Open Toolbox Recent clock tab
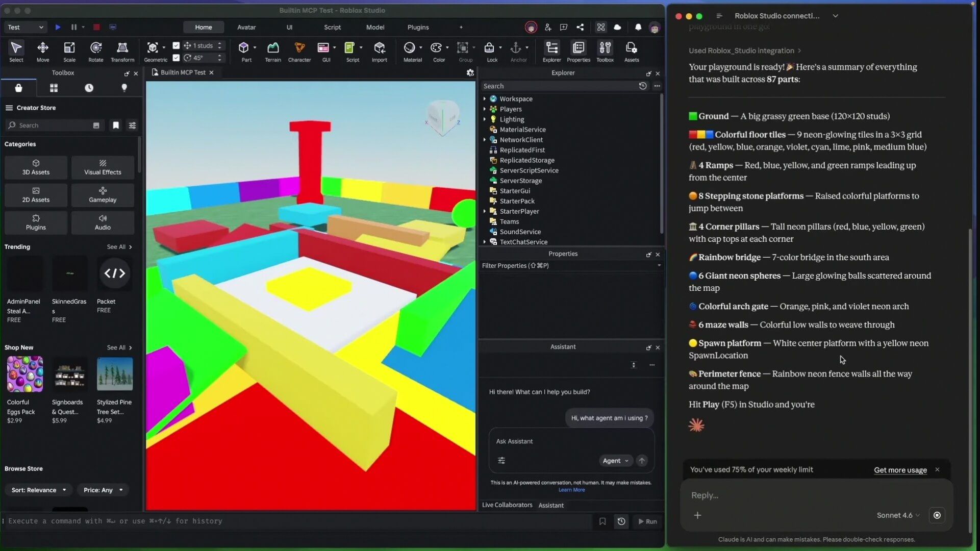The width and height of the screenshot is (980, 551). [x=89, y=88]
